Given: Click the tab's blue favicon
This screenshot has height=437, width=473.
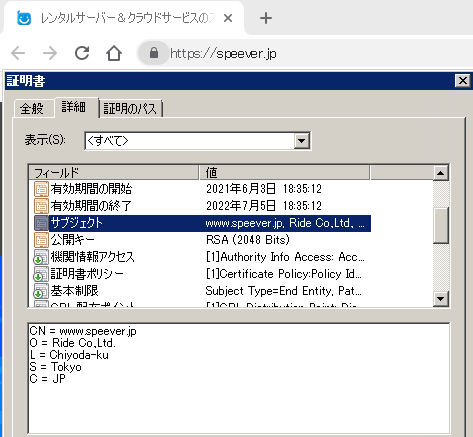Looking at the screenshot, I should [24, 18].
